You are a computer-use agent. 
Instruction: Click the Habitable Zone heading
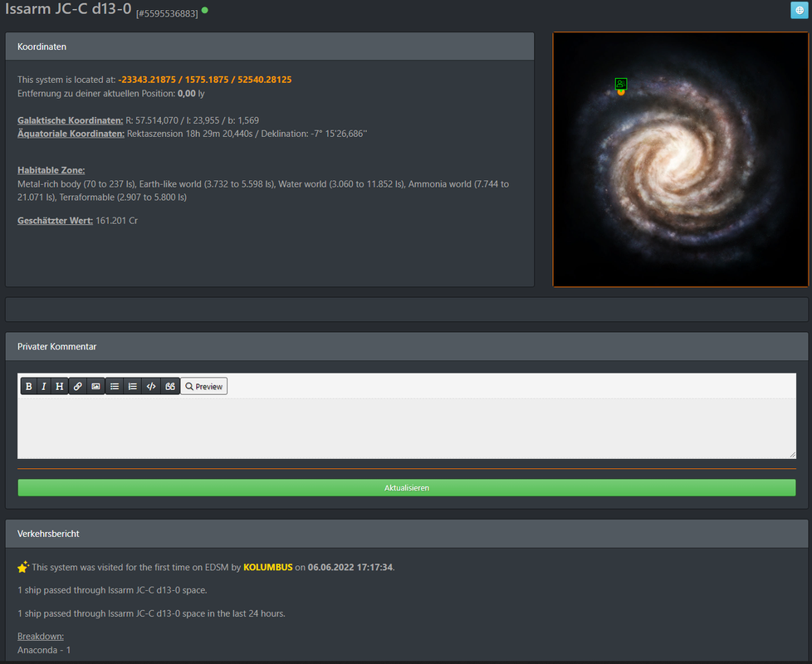pos(51,170)
